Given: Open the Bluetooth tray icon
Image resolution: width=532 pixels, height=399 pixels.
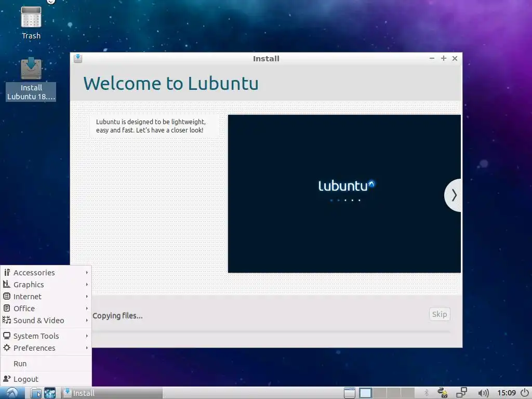Looking at the screenshot, I should click(427, 393).
